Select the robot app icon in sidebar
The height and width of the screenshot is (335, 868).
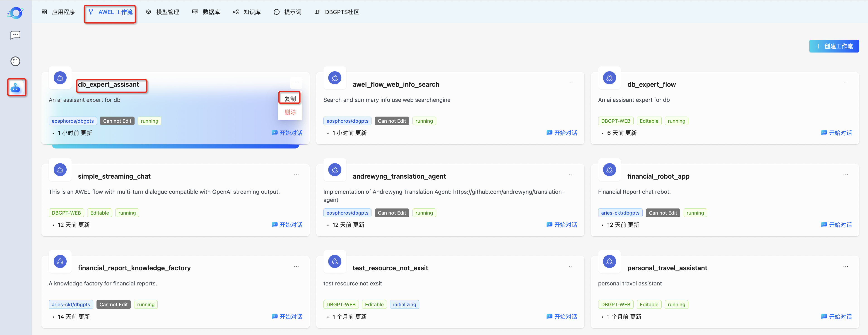(x=15, y=88)
